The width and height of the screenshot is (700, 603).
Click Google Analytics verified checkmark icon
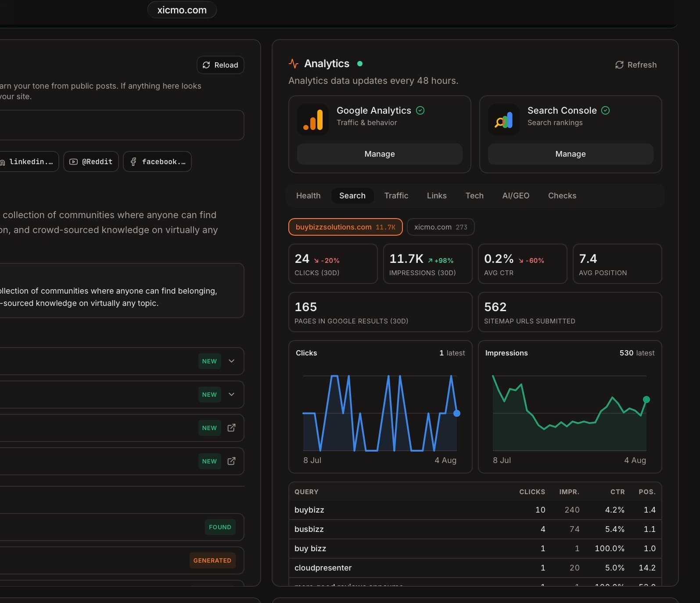click(420, 111)
